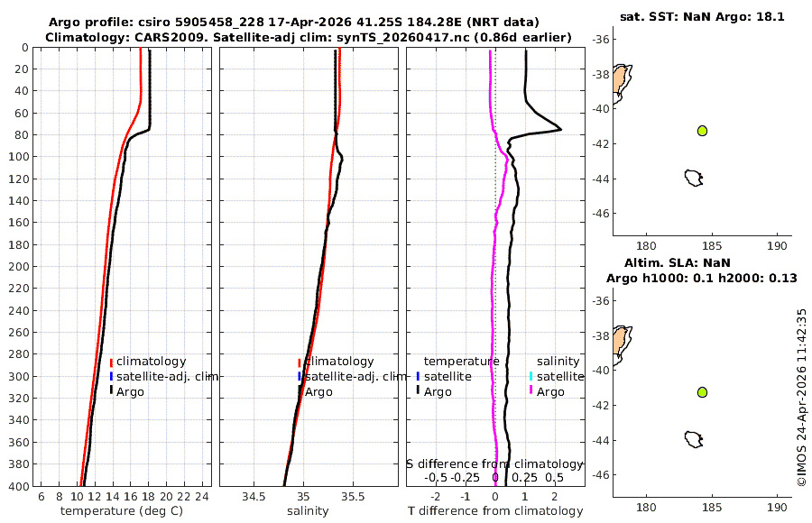Click cyan satellite salinity swatch in difference legend
This screenshot has width=812, height=523.
(531, 376)
